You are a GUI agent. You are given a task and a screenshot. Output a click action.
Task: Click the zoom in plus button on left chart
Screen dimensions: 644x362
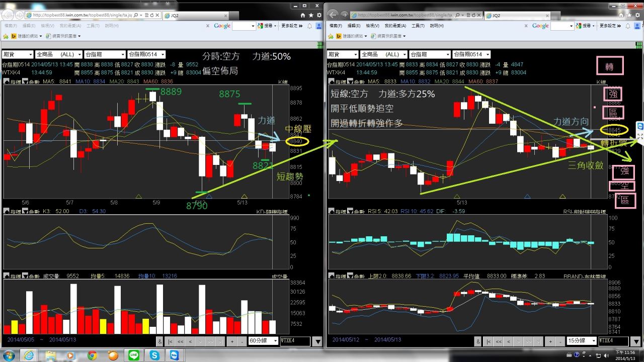pos(232,341)
